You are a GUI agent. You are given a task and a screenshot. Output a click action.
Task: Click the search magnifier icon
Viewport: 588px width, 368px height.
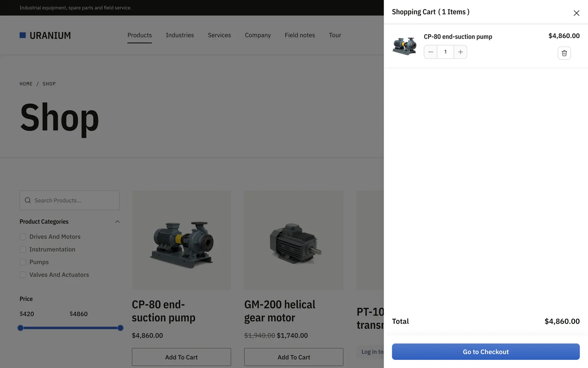point(28,201)
